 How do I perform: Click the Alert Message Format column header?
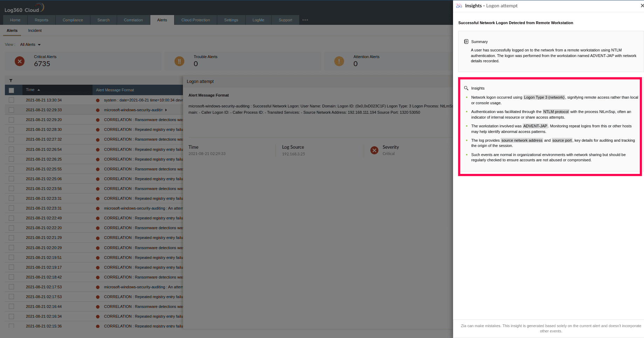pos(115,90)
